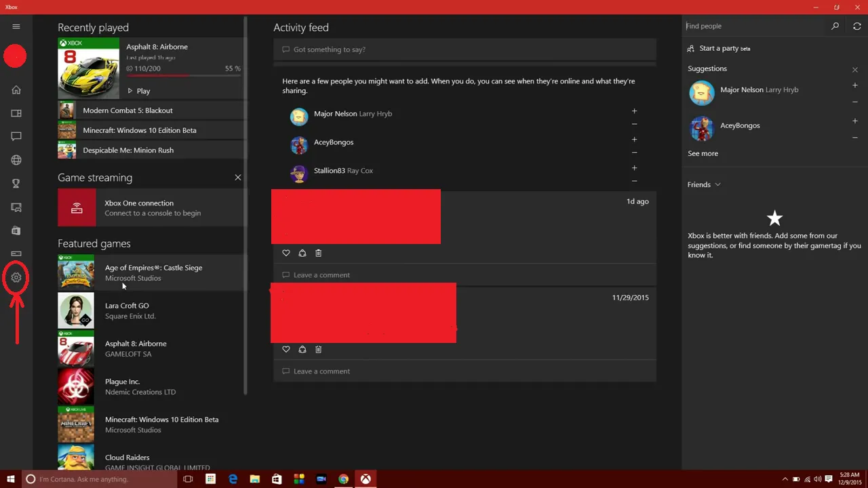Open Windows Start menu
Viewport: 868px width, 488px height.
11,479
